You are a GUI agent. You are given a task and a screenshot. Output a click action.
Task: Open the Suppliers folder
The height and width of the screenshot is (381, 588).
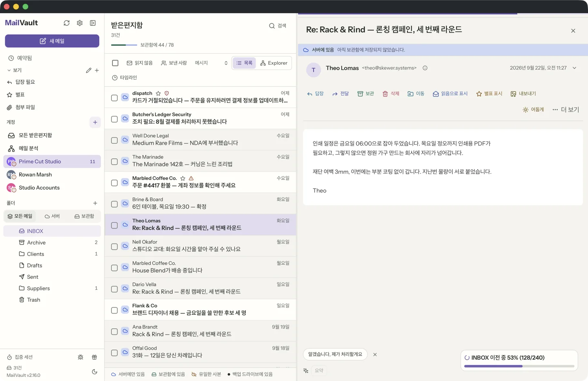click(52, 288)
